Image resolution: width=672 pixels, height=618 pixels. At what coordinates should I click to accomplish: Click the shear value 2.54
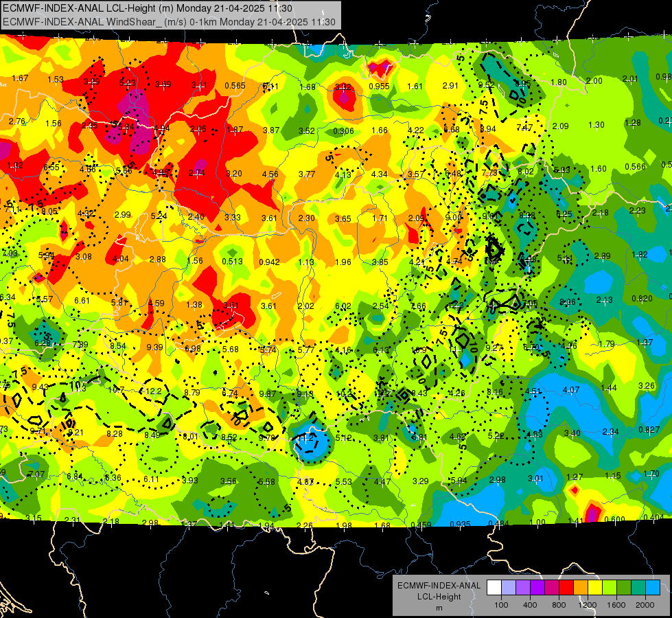click(380, 306)
